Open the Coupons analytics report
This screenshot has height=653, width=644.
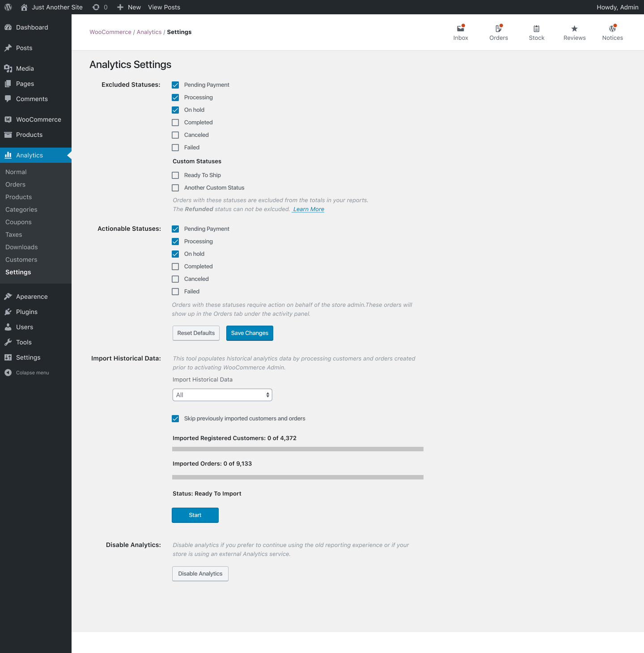18,222
